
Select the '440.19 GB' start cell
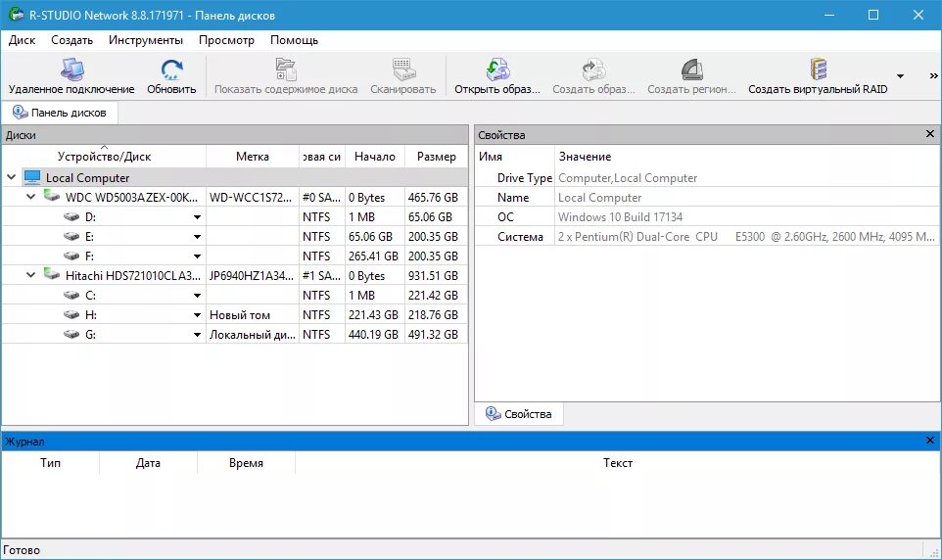click(x=375, y=334)
